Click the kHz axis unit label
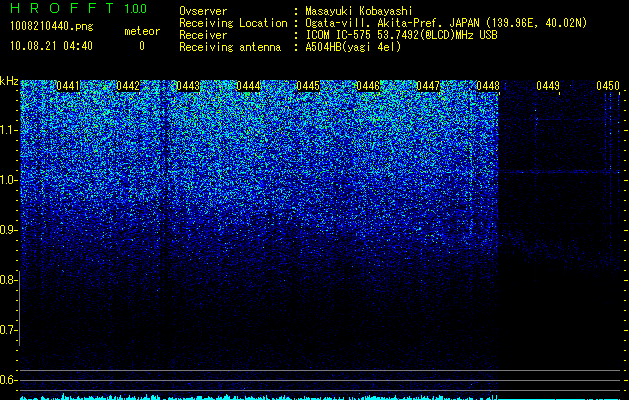The width and height of the screenshot is (629, 400). tap(9, 81)
